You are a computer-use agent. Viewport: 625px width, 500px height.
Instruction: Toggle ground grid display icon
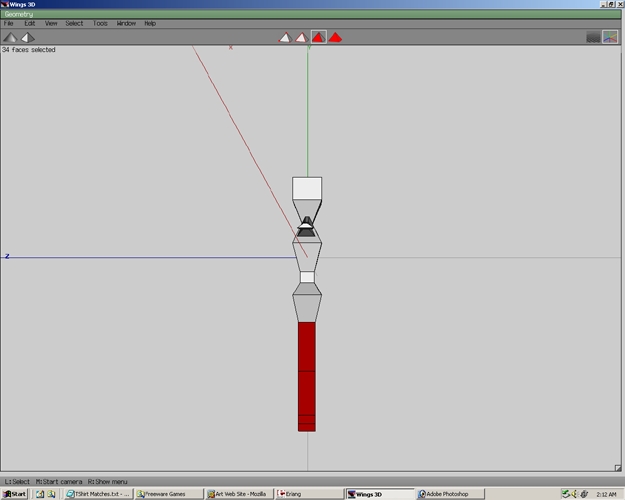594,37
